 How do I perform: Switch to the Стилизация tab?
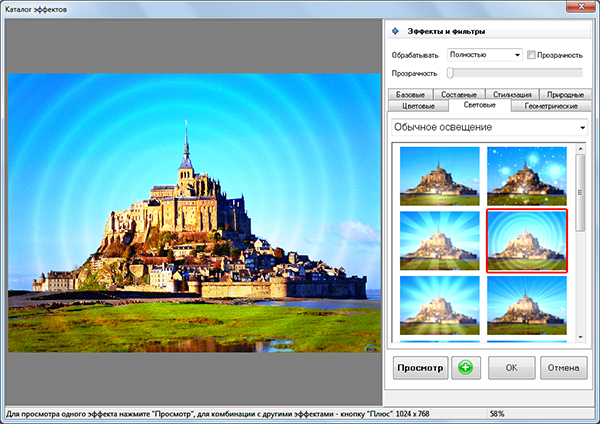[512, 94]
